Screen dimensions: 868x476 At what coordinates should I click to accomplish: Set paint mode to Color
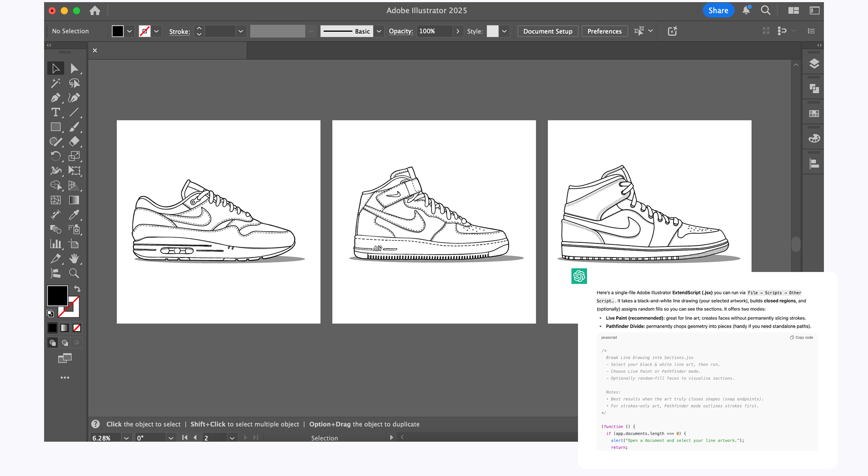[x=52, y=328]
